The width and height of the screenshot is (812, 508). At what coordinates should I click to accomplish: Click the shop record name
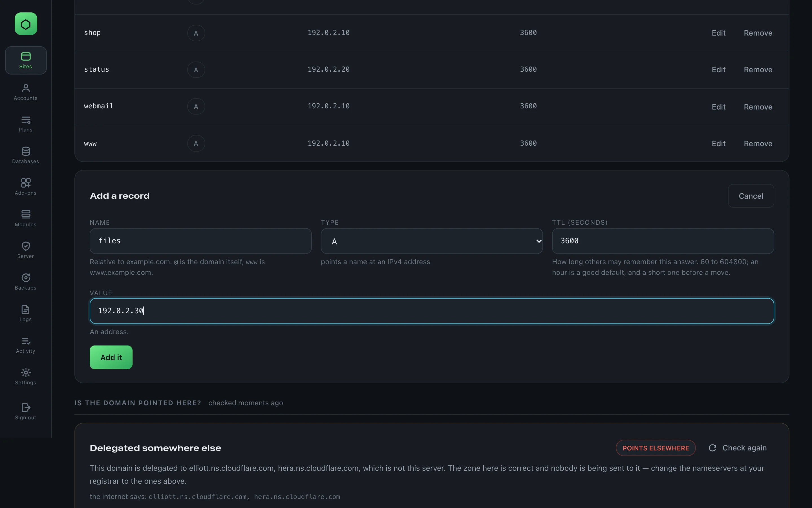pos(92,32)
